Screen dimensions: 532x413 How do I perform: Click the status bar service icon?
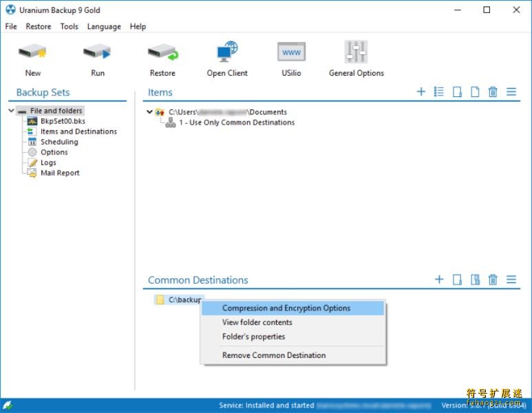pyautogui.click(x=8, y=405)
